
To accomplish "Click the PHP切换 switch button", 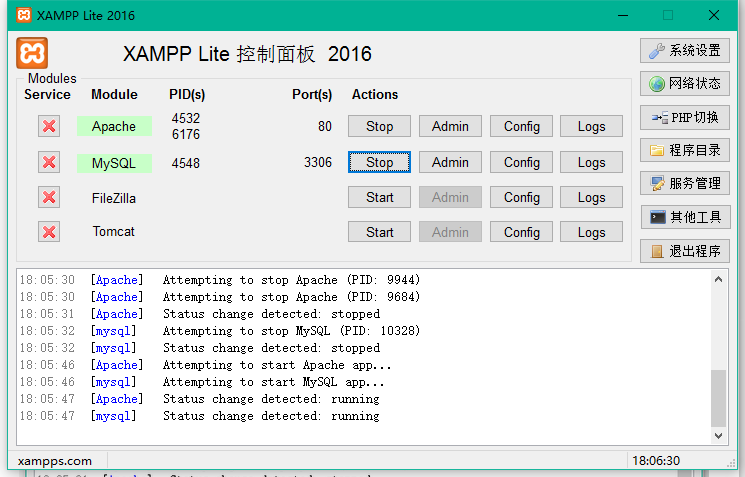I will [x=685, y=117].
